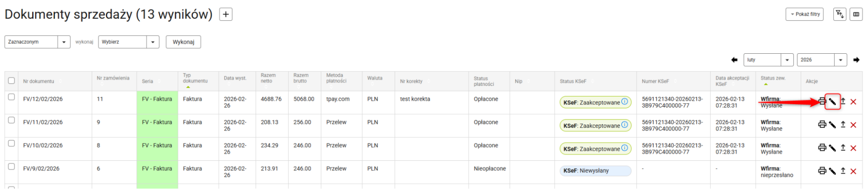Click the plus icon to add sales document

point(226,14)
